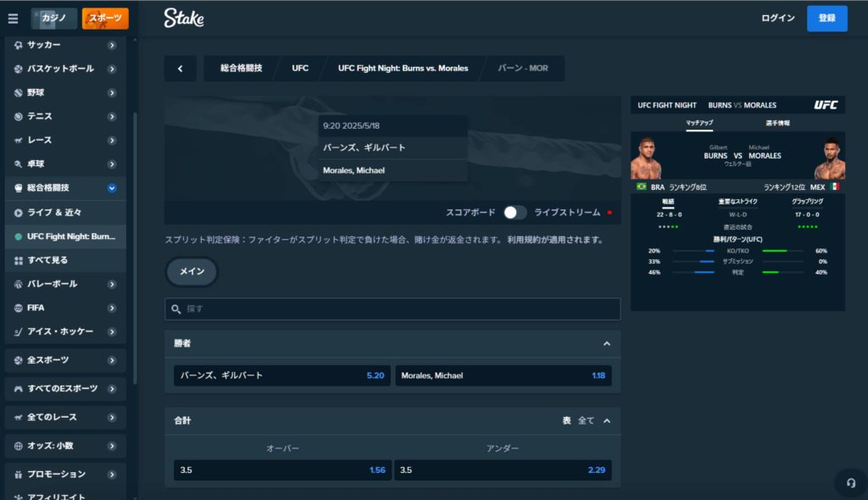Bet on Under 3.5 at 2.29
The width and height of the screenshot is (868, 500).
(503, 470)
